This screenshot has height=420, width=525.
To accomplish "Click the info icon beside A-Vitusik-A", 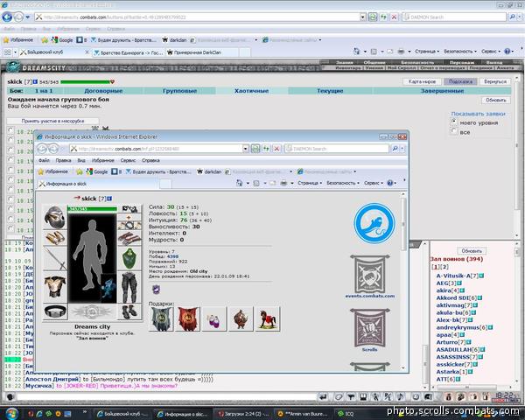I will click(x=481, y=276).
